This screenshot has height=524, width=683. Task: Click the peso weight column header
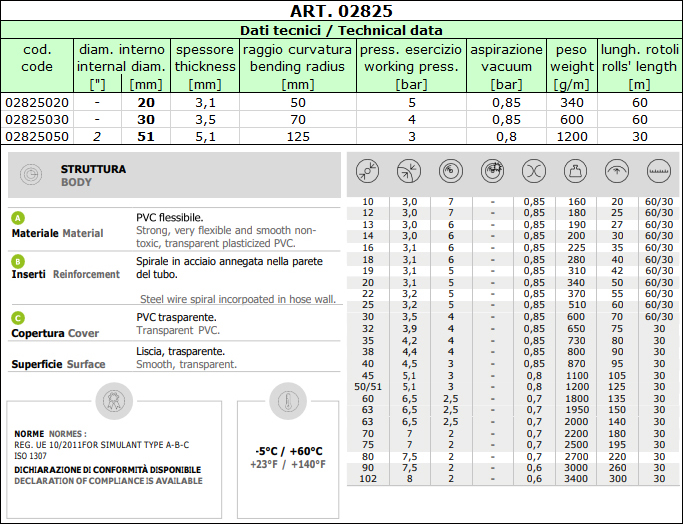coord(571,66)
